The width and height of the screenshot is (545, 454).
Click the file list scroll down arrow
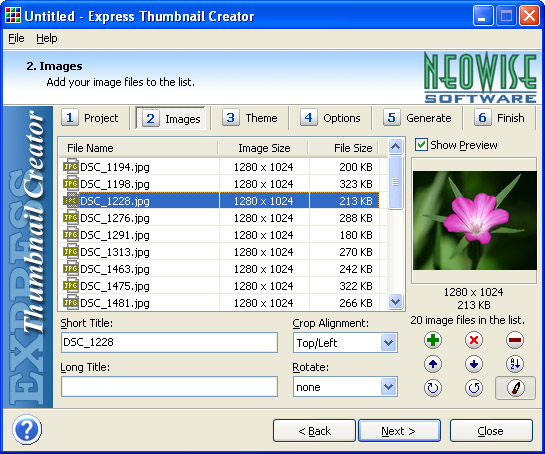(x=396, y=301)
